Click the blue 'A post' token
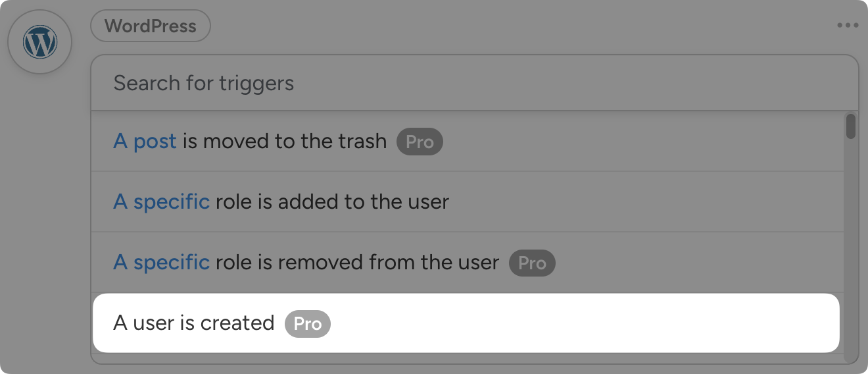868x374 pixels. tap(145, 142)
